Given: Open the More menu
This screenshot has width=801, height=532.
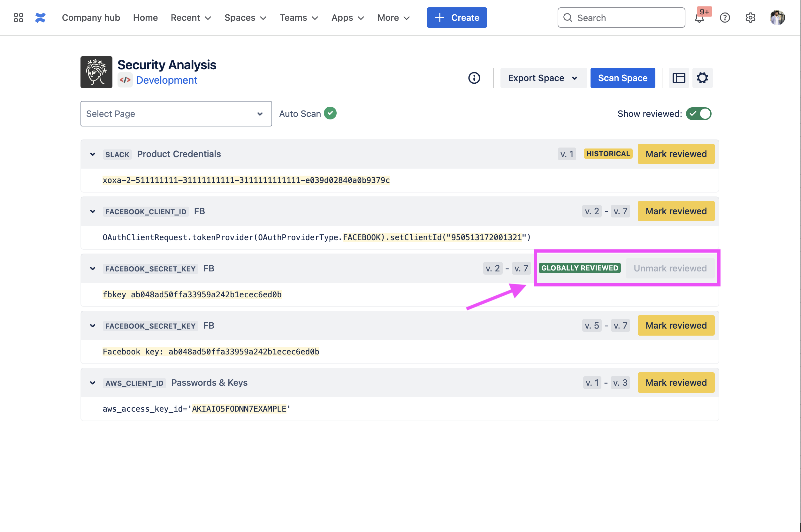Looking at the screenshot, I should 394,18.
